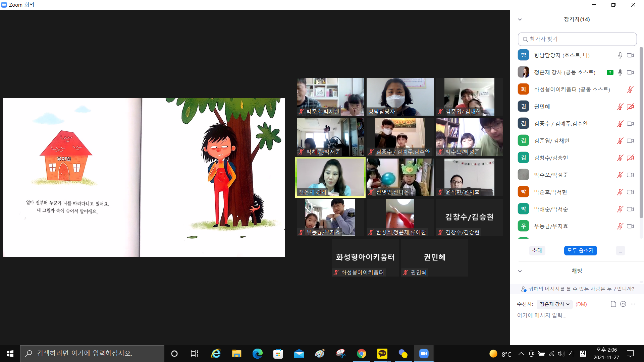The height and width of the screenshot is (362, 644).
Task: Select the 권민혜 name tile in gallery
Action: [x=435, y=258]
